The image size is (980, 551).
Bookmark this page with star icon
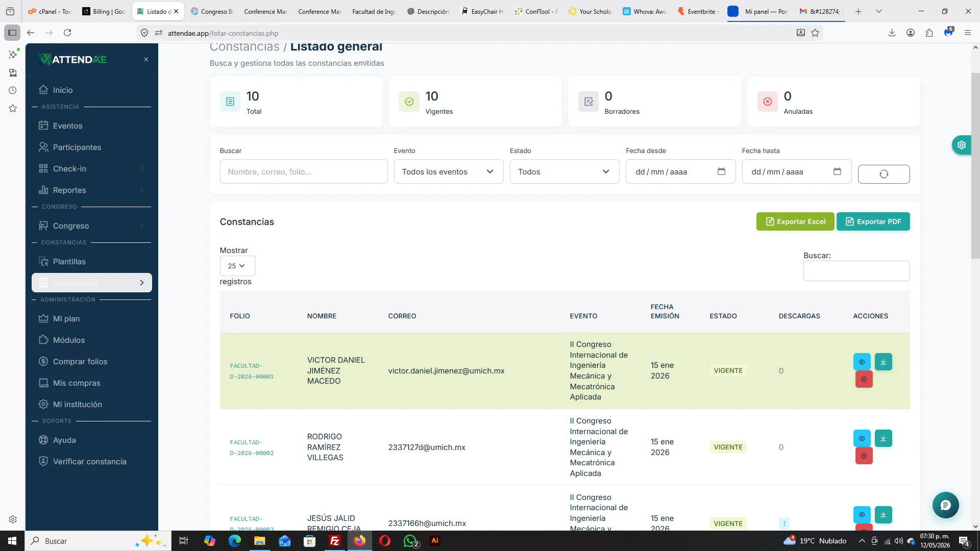(x=815, y=33)
